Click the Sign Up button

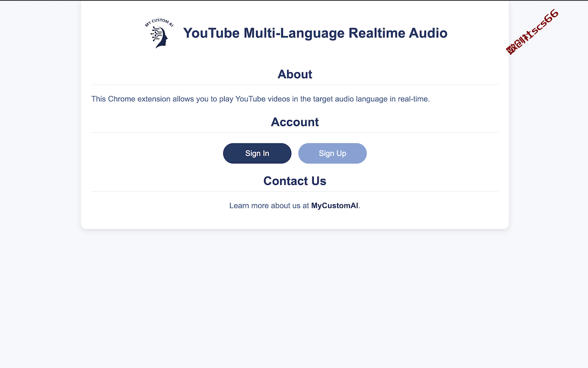coord(333,153)
